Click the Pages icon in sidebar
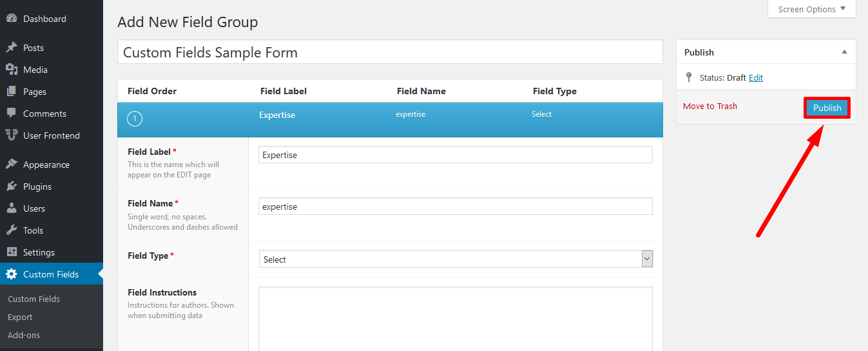The width and height of the screenshot is (868, 351). pyautogui.click(x=12, y=92)
